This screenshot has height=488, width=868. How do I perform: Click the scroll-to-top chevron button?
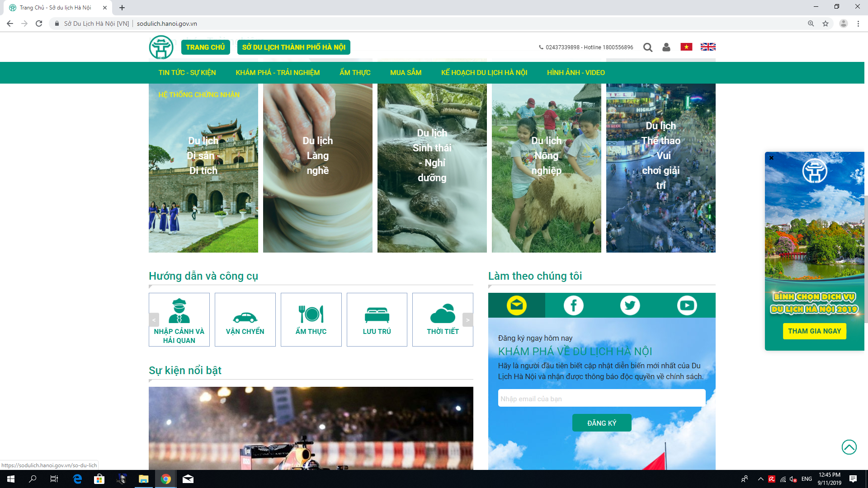click(849, 447)
